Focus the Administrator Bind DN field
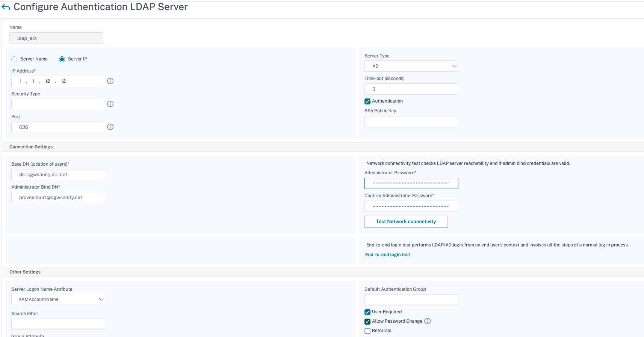 click(x=58, y=198)
